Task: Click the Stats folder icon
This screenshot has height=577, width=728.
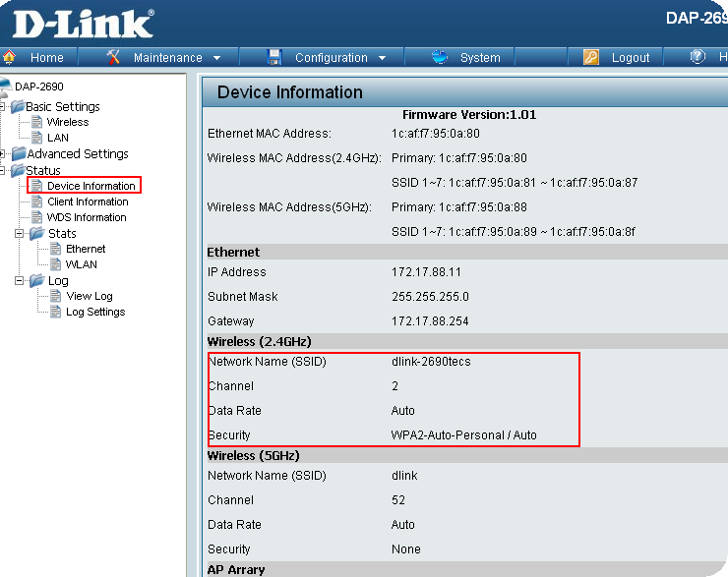Action: click(36, 233)
